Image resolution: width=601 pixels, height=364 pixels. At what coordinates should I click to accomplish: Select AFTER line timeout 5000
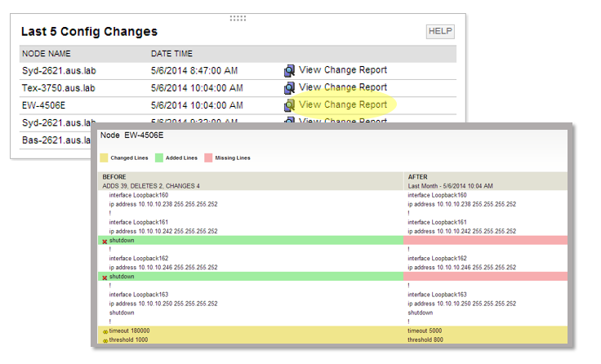[x=425, y=331]
